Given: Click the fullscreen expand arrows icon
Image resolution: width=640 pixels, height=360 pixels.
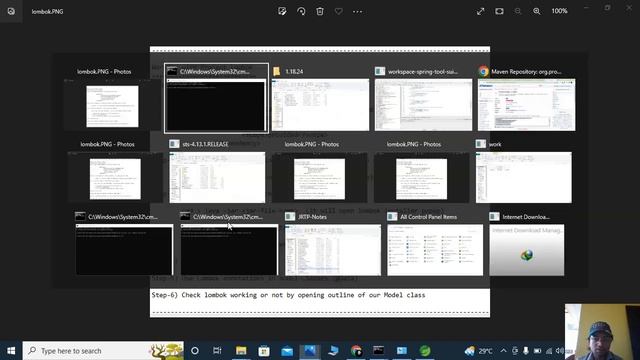Looking at the screenshot, I should click(480, 11).
